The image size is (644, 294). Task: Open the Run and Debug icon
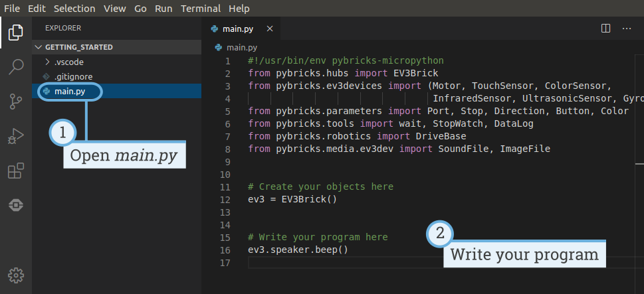pos(16,137)
